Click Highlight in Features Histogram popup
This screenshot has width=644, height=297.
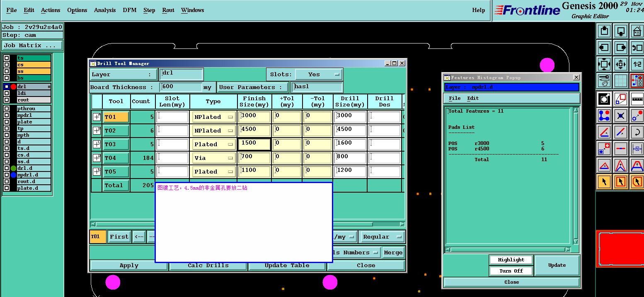tap(511, 260)
